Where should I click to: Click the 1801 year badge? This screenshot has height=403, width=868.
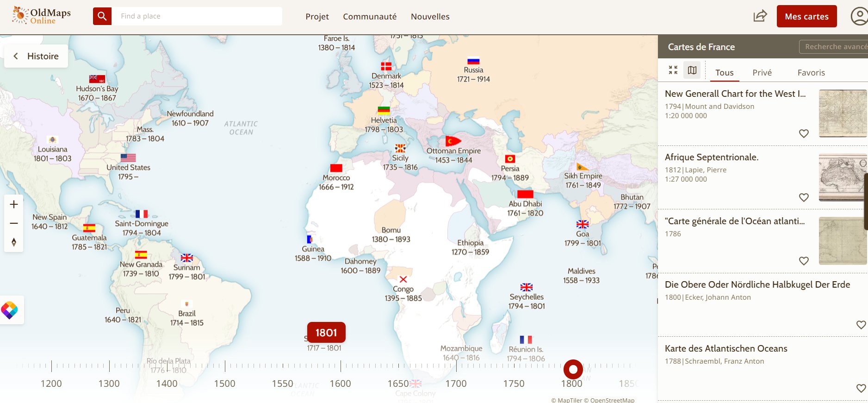coord(326,333)
